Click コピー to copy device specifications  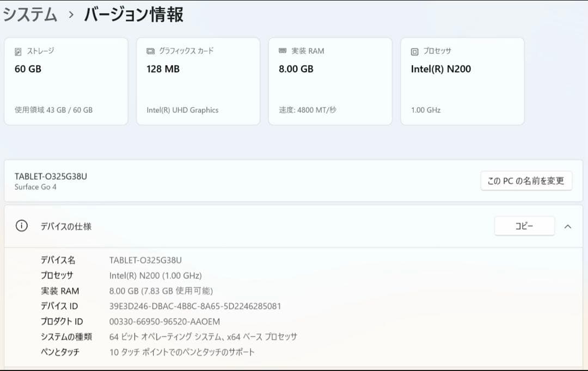coord(524,226)
